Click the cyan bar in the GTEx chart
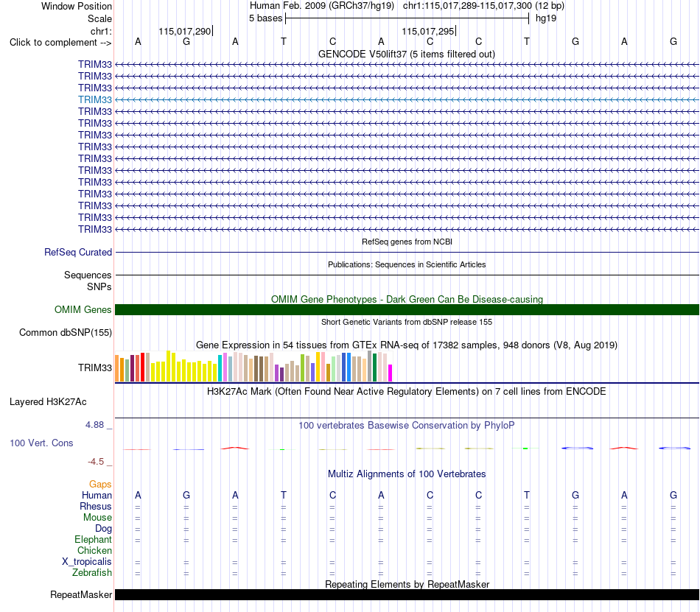Image resolution: width=700 pixels, height=612 pixels. pos(220,368)
